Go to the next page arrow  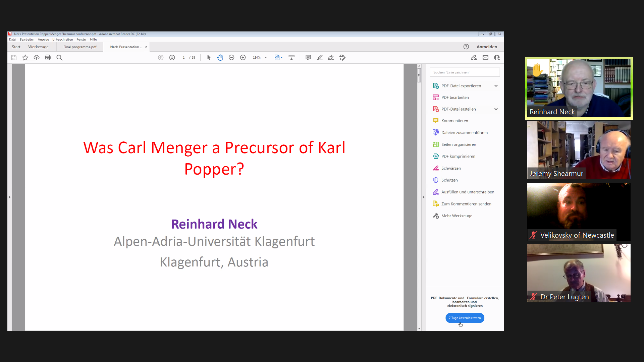pos(172,58)
